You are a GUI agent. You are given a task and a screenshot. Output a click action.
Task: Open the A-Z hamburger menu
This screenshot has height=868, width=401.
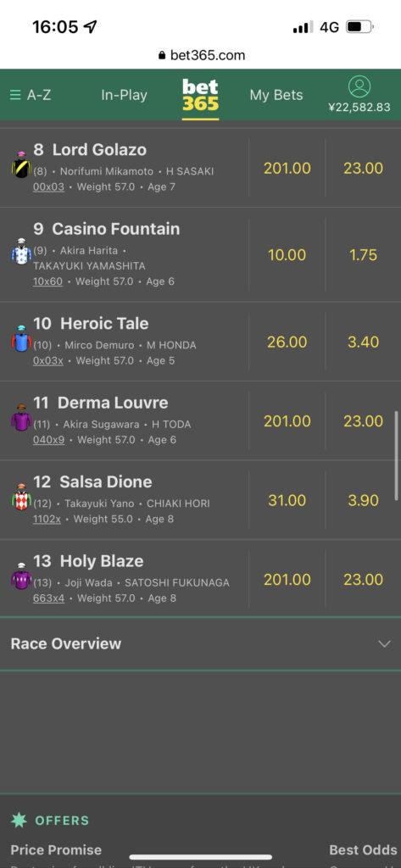pyautogui.click(x=31, y=95)
